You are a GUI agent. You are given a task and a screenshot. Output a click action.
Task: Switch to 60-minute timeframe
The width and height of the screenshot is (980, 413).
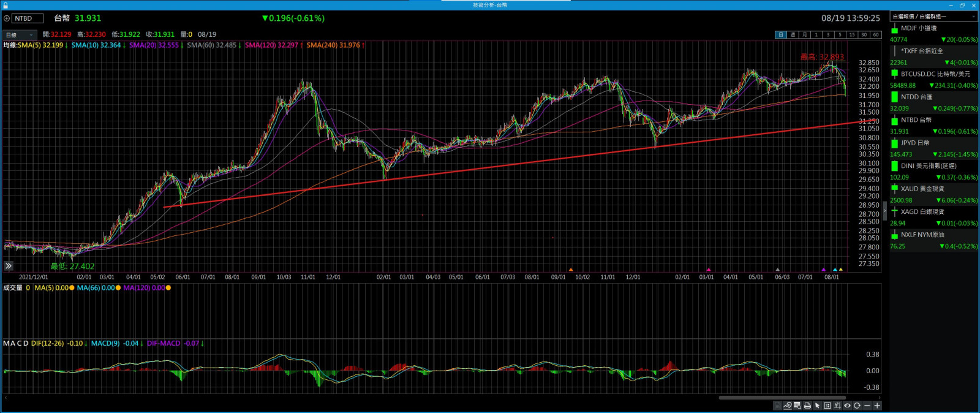pos(875,35)
